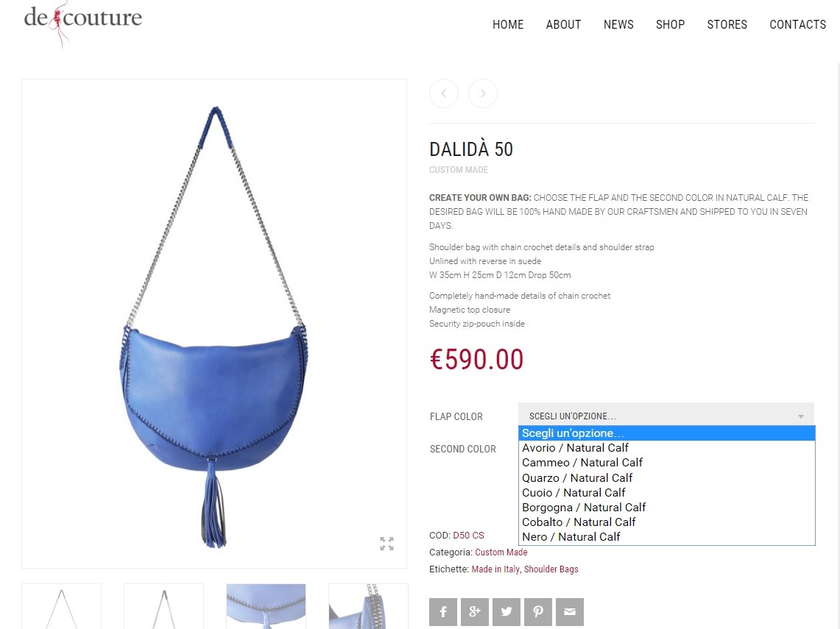Go to previous product with left arrow
840x629 pixels.
(444, 93)
